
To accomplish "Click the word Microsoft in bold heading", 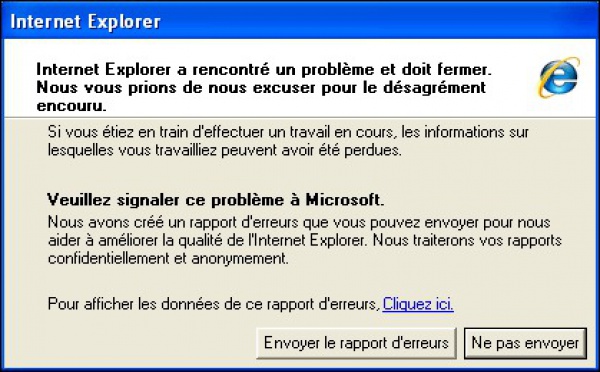I will coord(344,200).
